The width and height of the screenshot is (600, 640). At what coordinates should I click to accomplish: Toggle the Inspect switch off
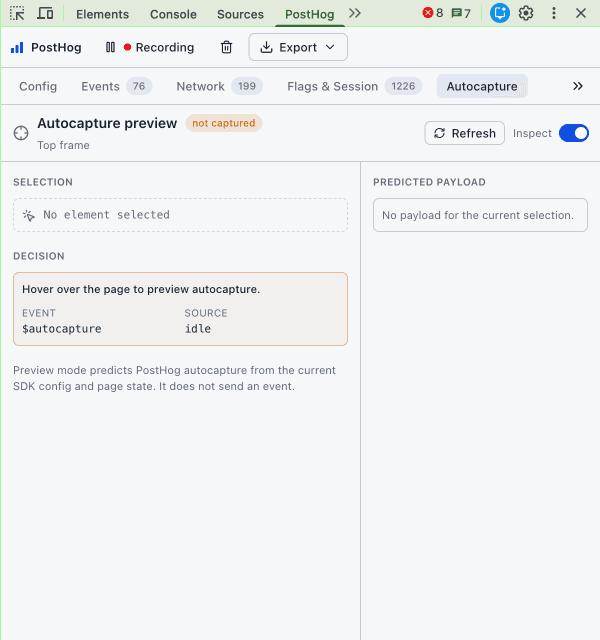[573, 133]
